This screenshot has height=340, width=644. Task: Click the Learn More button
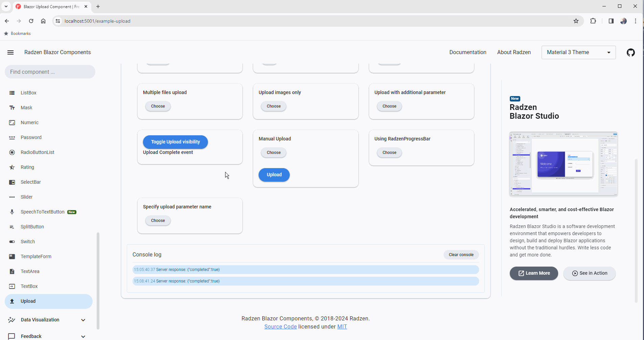[x=534, y=273]
